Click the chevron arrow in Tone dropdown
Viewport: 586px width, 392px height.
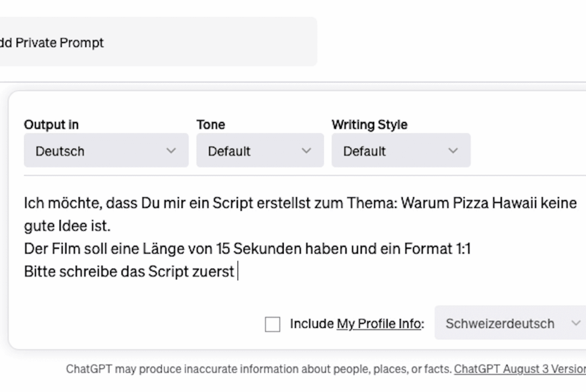307,151
